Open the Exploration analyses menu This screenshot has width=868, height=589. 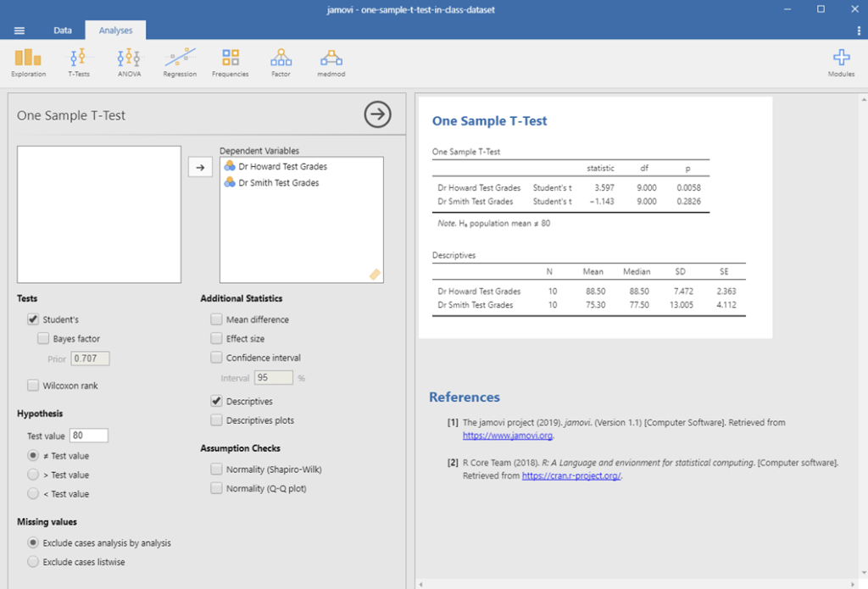(x=28, y=62)
